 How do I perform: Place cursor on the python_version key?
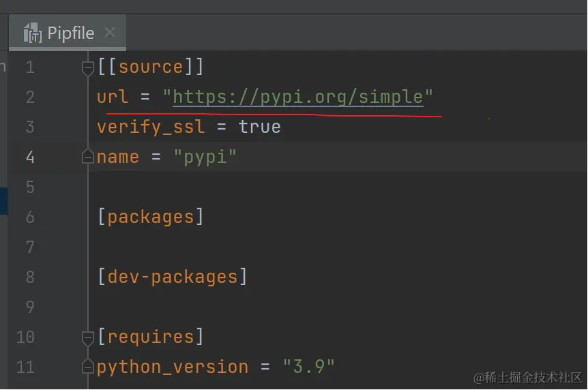[x=172, y=367]
